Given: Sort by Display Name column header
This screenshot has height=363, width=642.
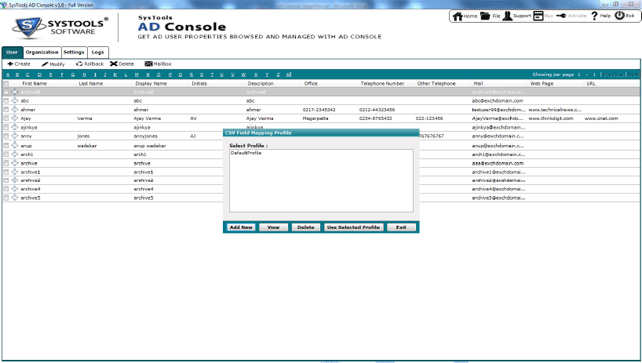Looking at the screenshot, I should pyautogui.click(x=151, y=83).
